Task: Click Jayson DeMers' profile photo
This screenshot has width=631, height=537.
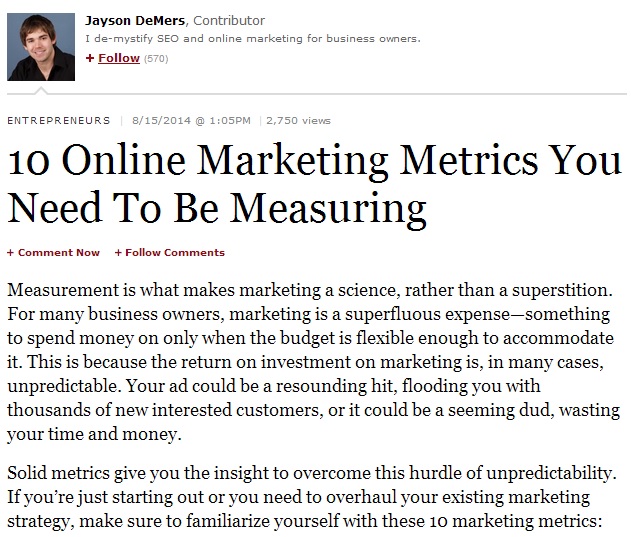Action: click(x=41, y=47)
